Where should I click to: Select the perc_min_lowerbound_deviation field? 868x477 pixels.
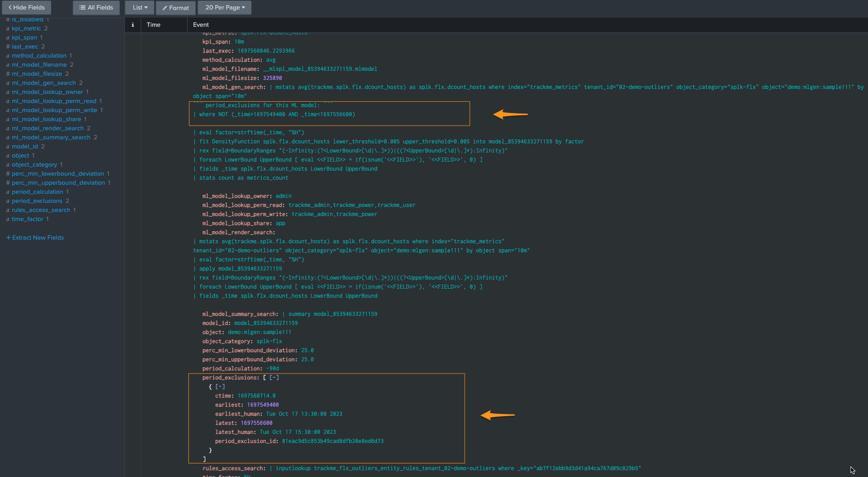58,173
